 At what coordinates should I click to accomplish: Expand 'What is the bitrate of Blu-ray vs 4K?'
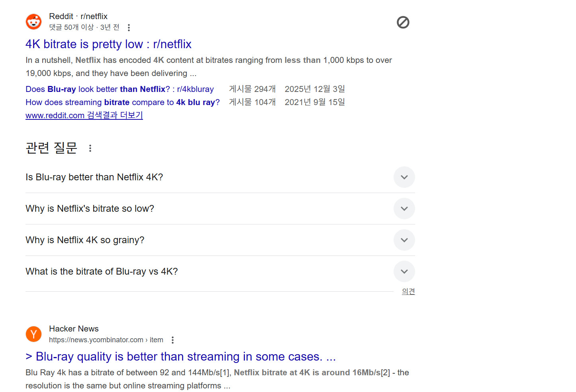(x=404, y=271)
